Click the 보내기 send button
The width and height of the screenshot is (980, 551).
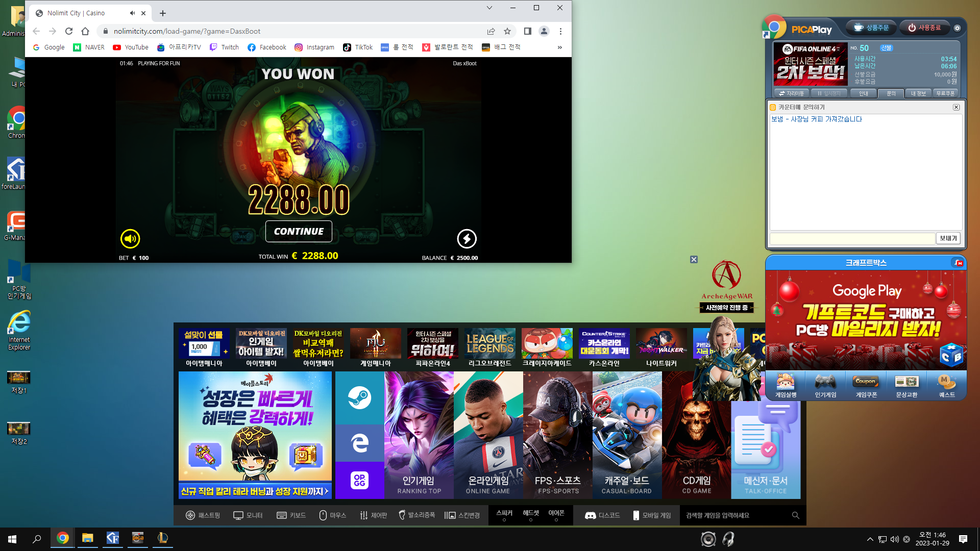tap(948, 238)
